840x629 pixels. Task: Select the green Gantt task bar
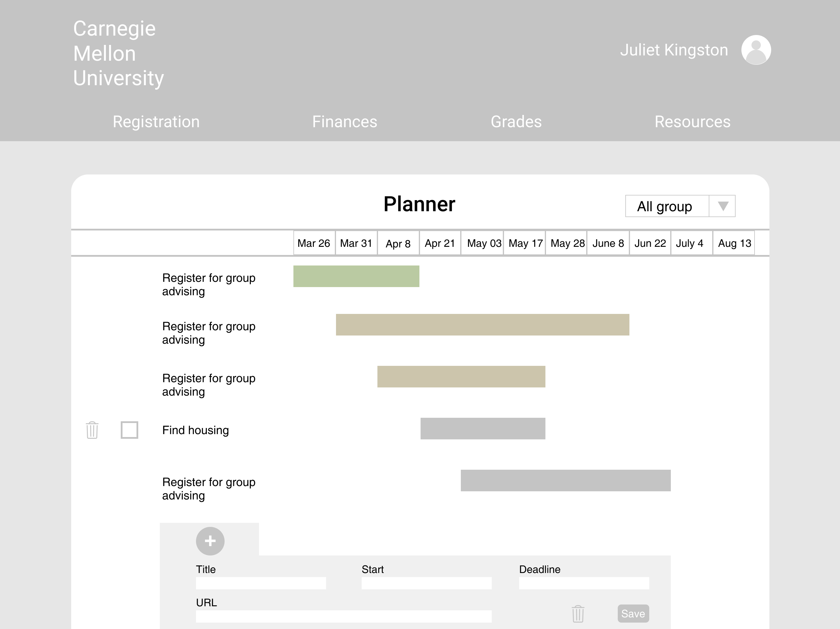(356, 276)
